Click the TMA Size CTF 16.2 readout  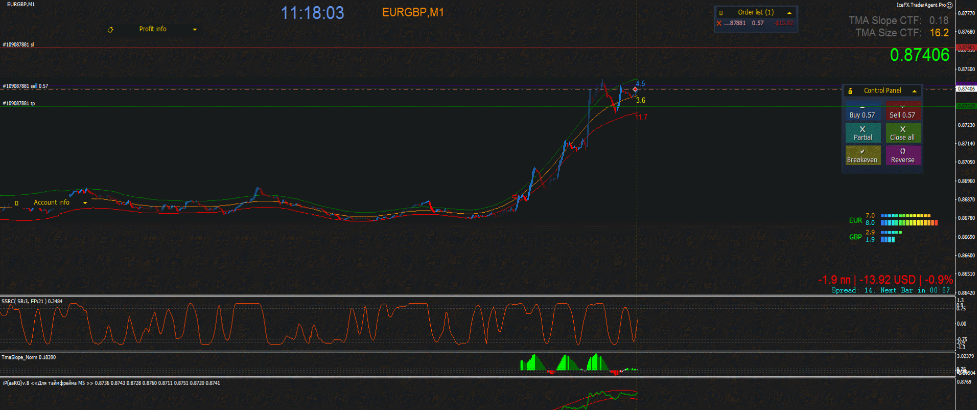tap(902, 33)
